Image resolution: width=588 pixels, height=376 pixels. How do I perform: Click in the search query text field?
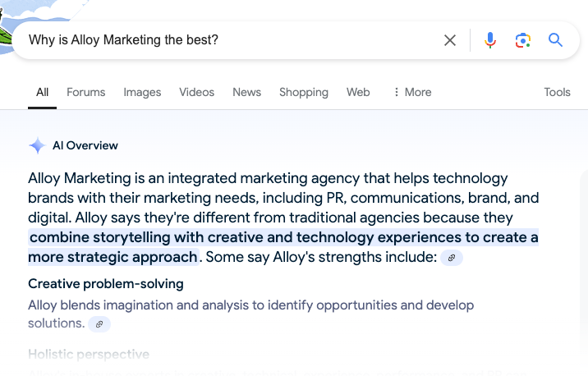230,40
